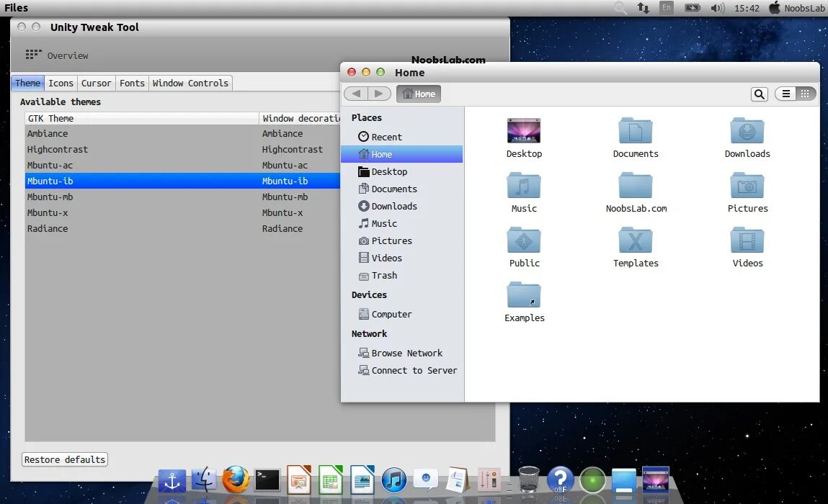Launch the Terminal dock icon

[x=267, y=480]
